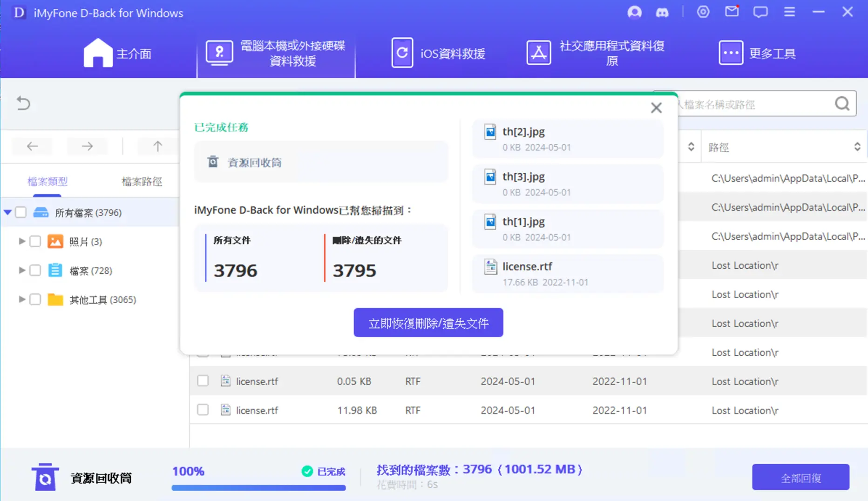Screen dimensions: 868x501
Task: Collapse the 所有檔案 (3796) tree node
Action: pos(7,212)
